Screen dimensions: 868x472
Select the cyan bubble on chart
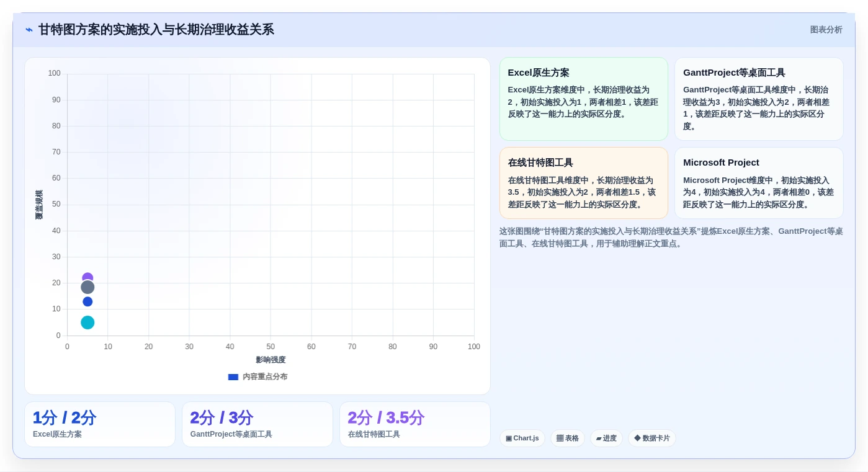click(x=87, y=323)
